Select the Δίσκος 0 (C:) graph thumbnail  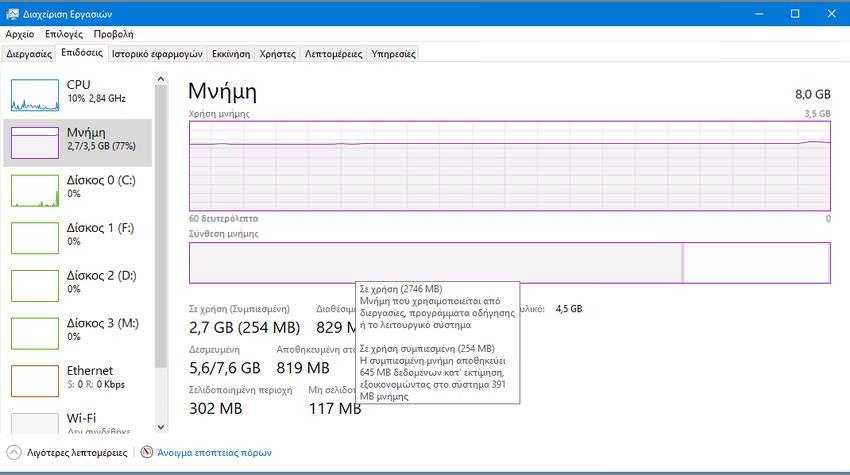tap(35, 190)
